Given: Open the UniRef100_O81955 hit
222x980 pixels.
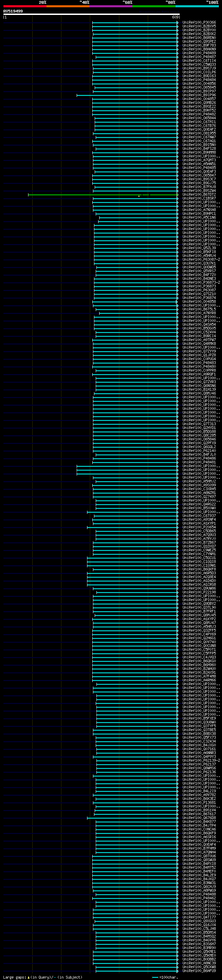Looking at the screenshot, I should click(x=199, y=133).
